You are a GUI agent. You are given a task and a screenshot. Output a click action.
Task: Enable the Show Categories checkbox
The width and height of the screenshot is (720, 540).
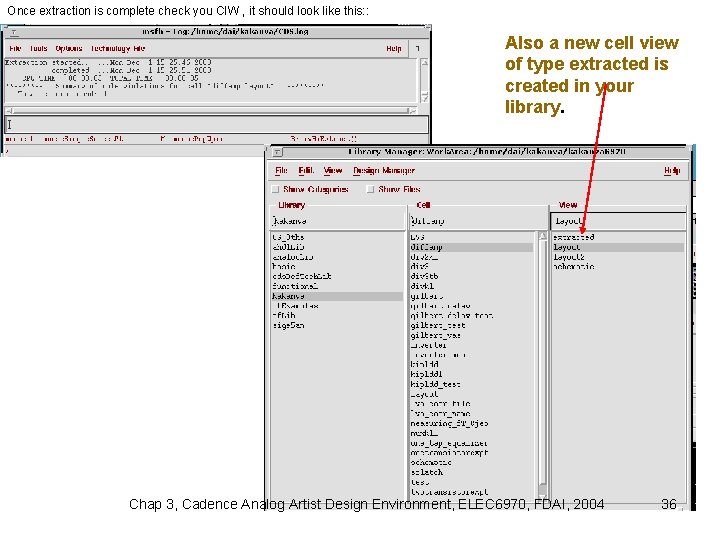click(276, 189)
